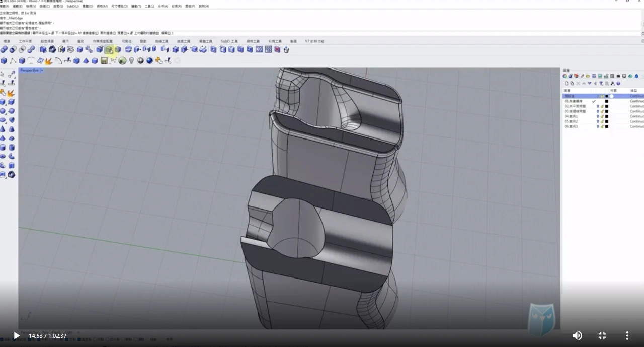Viewport: 644px width, 347px height.
Task: Click the 材質 column header in layers
Action: click(613, 91)
